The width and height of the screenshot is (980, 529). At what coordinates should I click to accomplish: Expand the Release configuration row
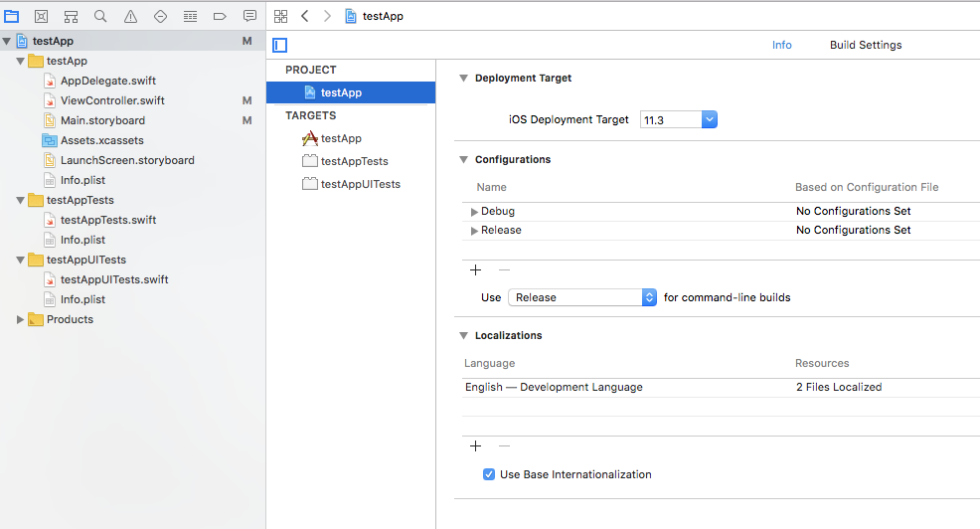474,231
